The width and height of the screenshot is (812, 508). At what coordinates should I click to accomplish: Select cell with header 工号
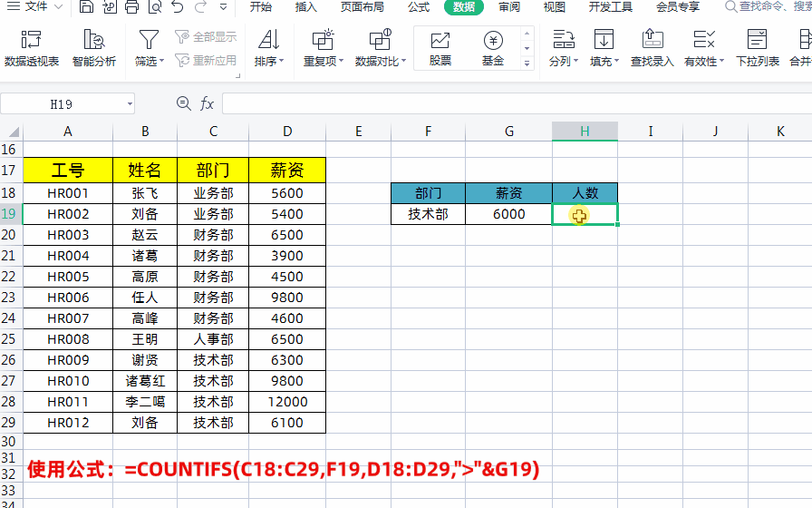tap(68, 170)
